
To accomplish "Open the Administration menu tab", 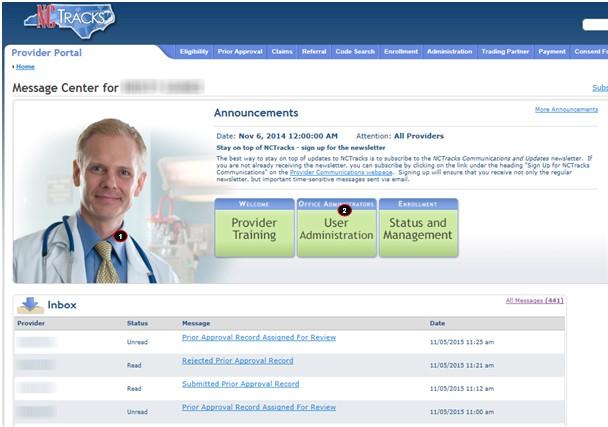I will (449, 52).
